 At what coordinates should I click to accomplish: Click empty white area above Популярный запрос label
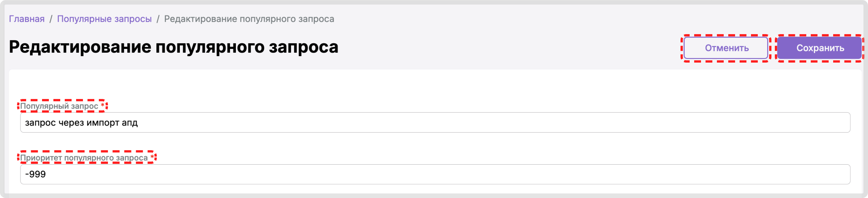(417, 85)
